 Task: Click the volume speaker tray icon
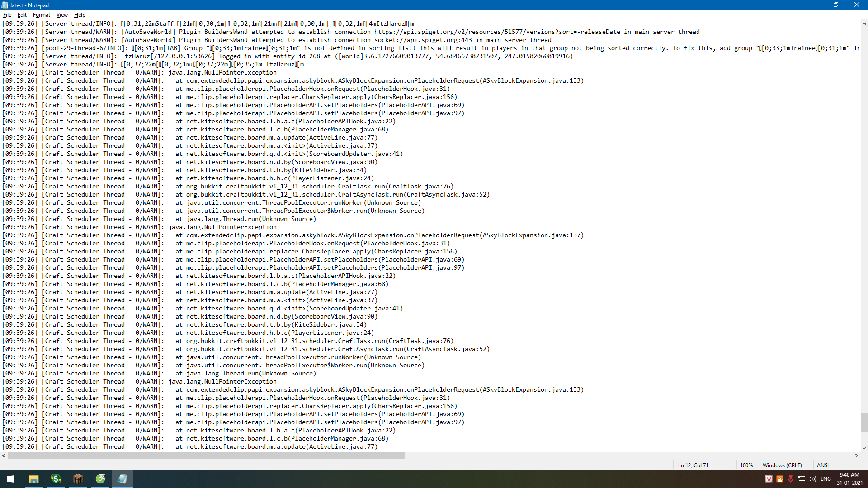coord(812,479)
